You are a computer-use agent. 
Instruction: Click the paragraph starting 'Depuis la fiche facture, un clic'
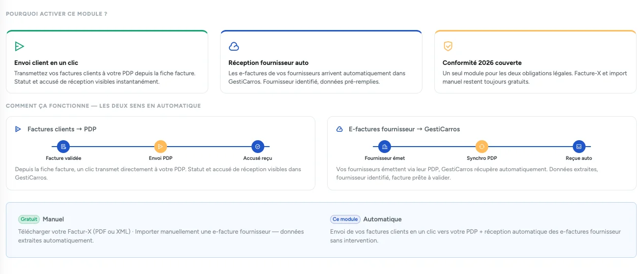click(x=158, y=173)
